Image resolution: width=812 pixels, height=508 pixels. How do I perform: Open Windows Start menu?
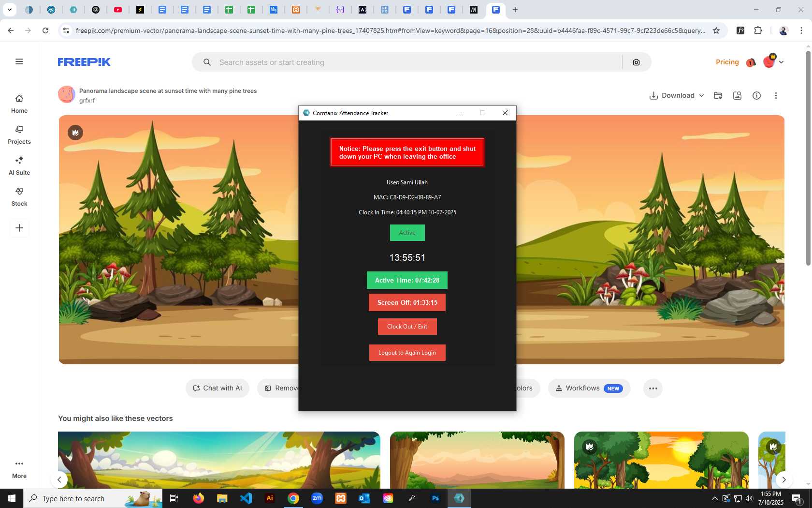click(x=12, y=498)
